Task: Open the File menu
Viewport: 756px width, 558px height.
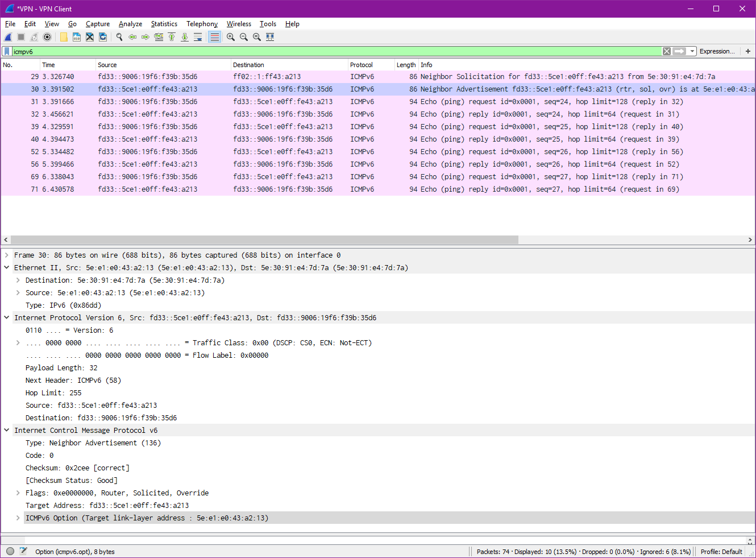Action: 10,24
